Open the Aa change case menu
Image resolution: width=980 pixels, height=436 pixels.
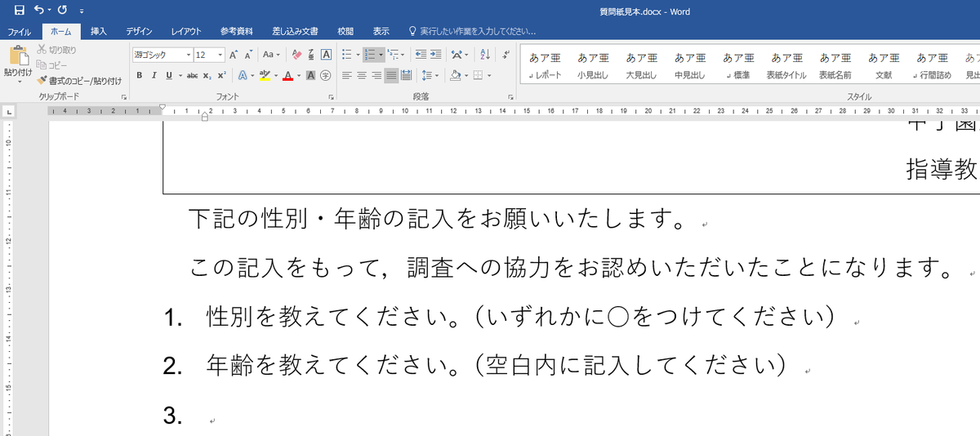tap(270, 55)
